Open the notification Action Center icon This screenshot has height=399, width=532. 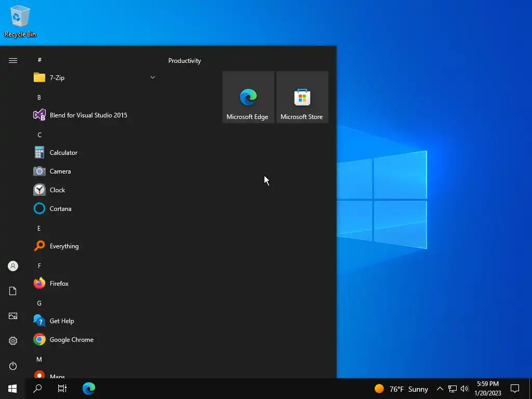pos(515,389)
